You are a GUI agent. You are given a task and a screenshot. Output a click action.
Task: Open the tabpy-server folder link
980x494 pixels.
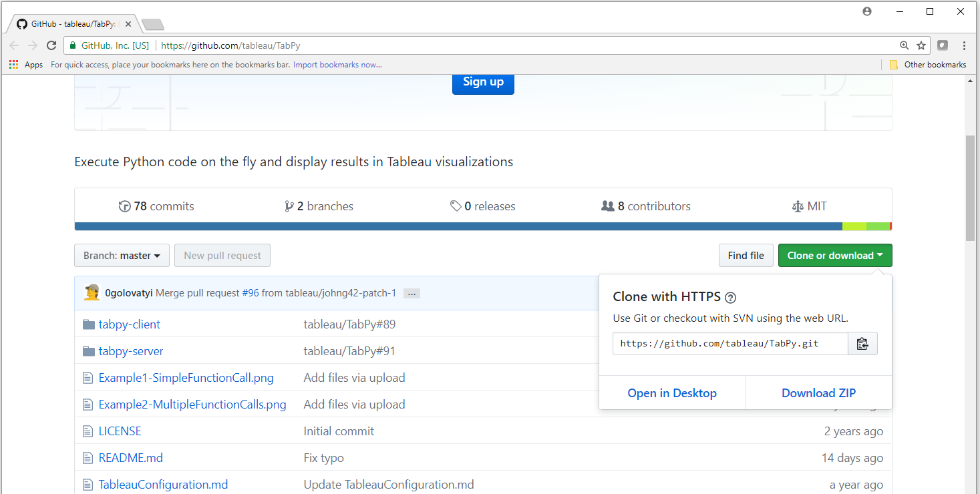click(x=131, y=351)
